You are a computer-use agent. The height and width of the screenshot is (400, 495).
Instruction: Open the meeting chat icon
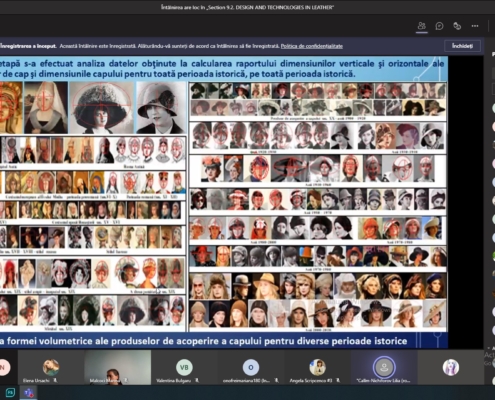439,26
